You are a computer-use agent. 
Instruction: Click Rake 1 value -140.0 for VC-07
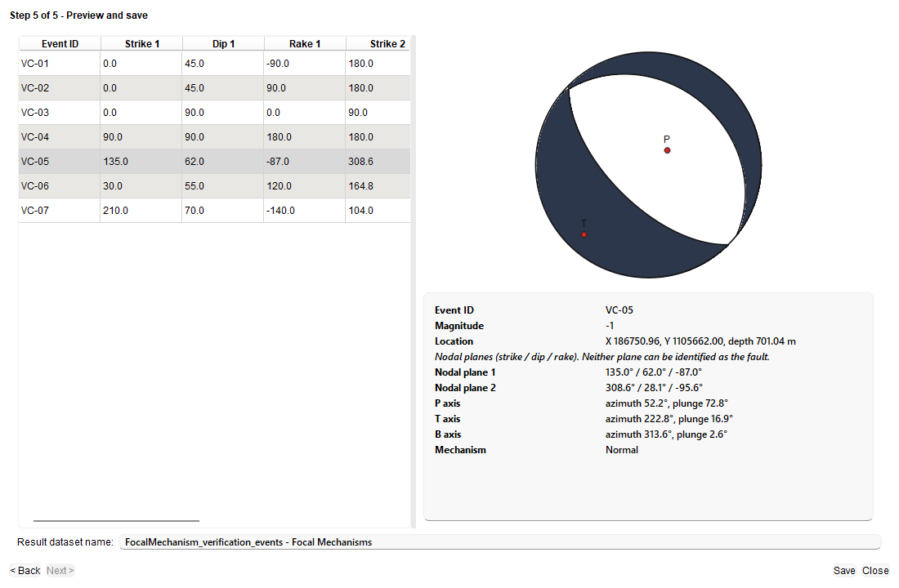[280, 211]
